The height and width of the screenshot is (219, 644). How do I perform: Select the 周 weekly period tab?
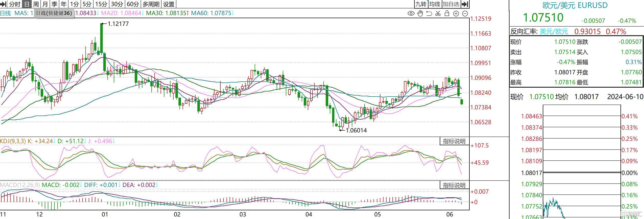click(x=36, y=4)
